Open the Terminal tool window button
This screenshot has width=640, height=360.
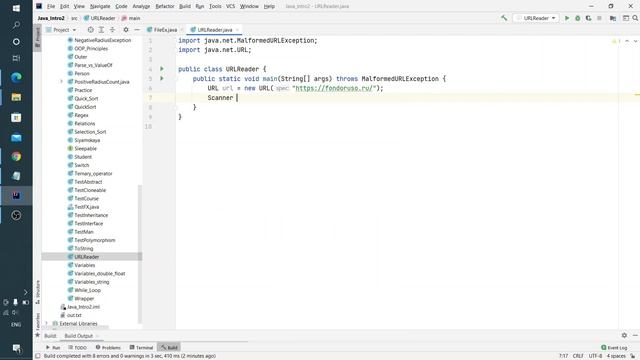tap(141, 347)
